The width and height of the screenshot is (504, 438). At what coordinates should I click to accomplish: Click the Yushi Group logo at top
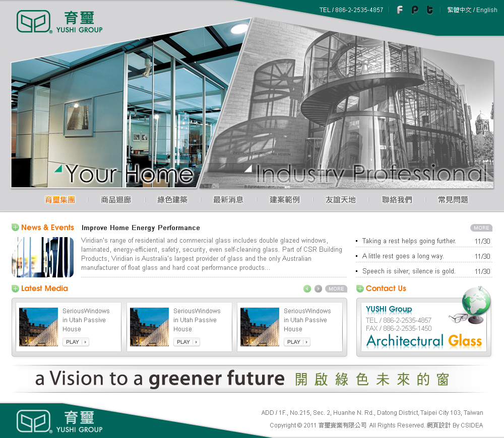click(x=59, y=22)
